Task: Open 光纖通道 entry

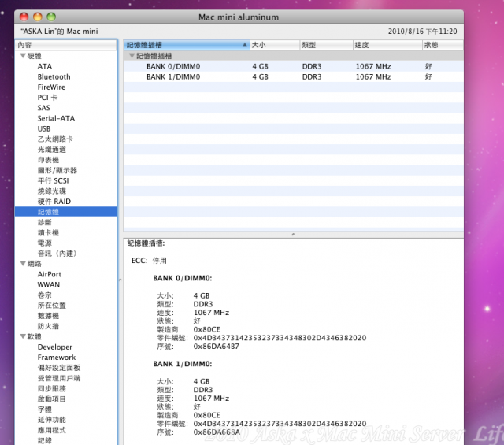Action: click(51, 149)
